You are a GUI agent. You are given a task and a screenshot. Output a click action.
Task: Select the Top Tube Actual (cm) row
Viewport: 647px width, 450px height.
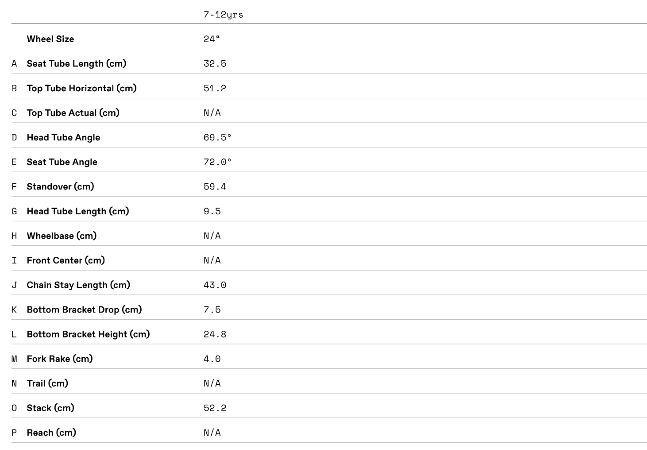(x=72, y=113)
